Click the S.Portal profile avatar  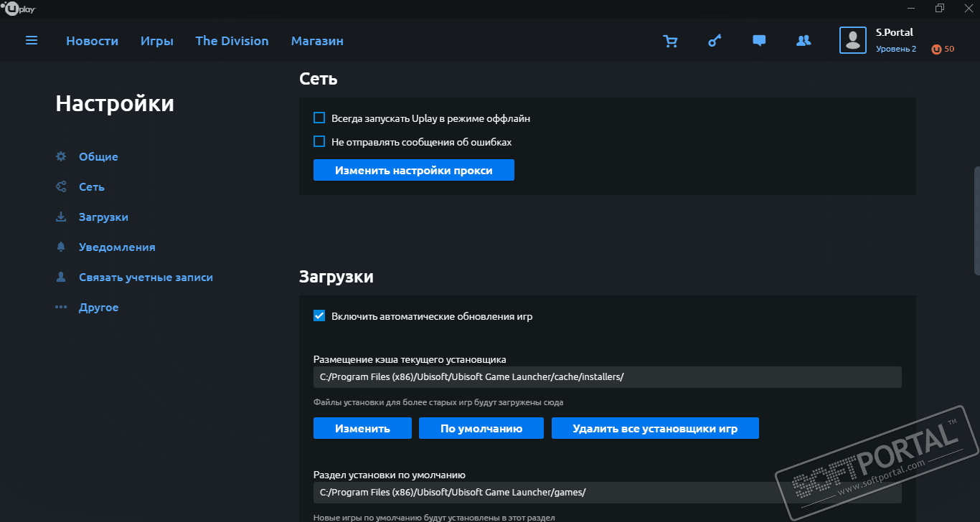tap(853, 40)
